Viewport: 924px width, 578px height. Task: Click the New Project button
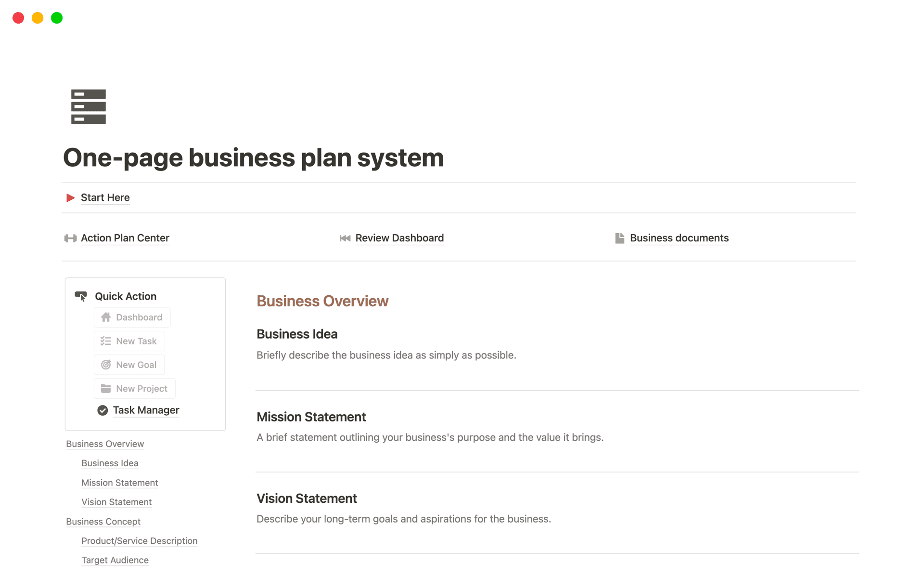click(134, 389)
